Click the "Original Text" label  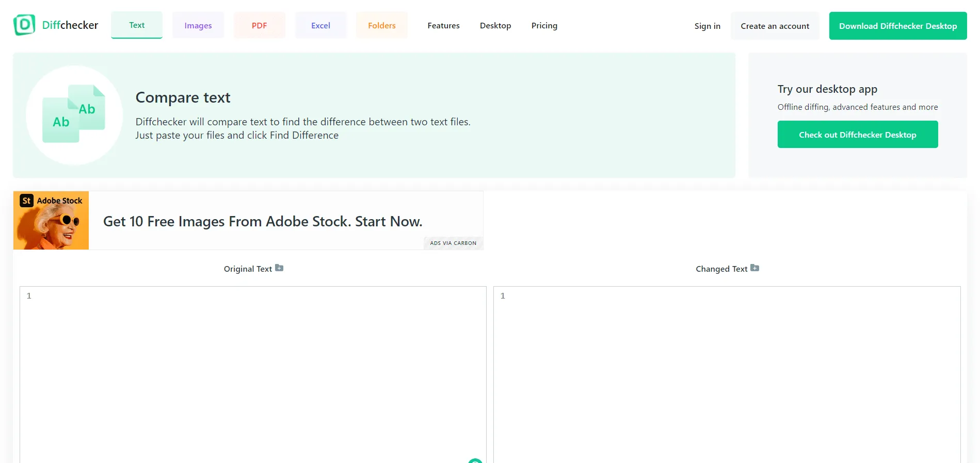point(248,269)
